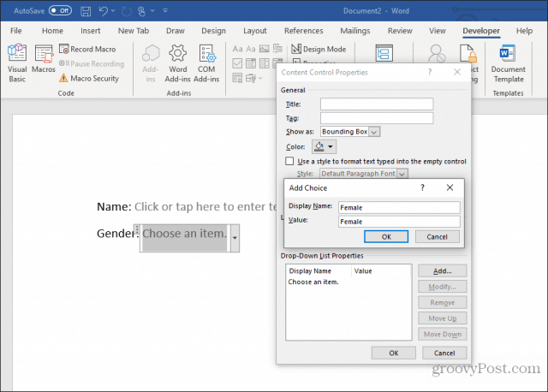Click Add... in Drop-Down List Properties
The image size is (548, 392).
click(x=443, y=270)
